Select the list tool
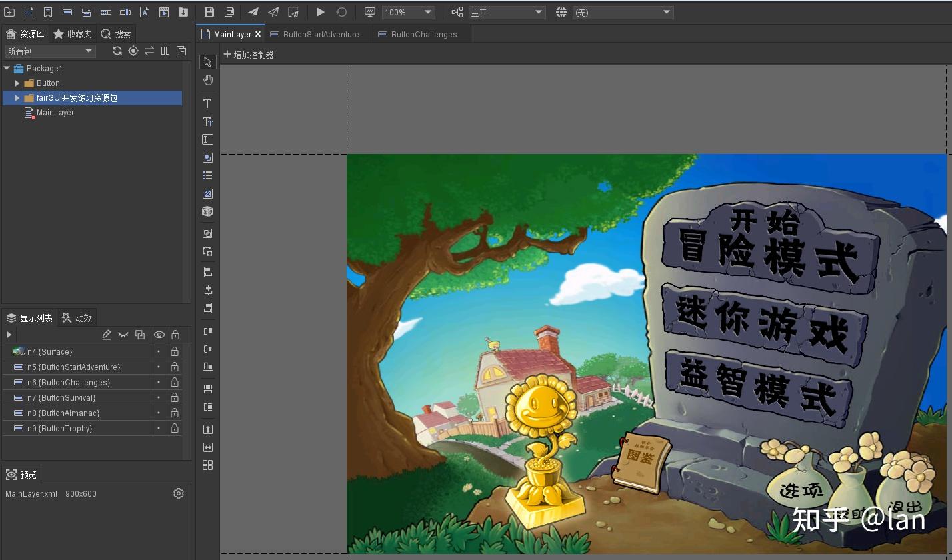This screenshot has height=560, width=952. 207,175
